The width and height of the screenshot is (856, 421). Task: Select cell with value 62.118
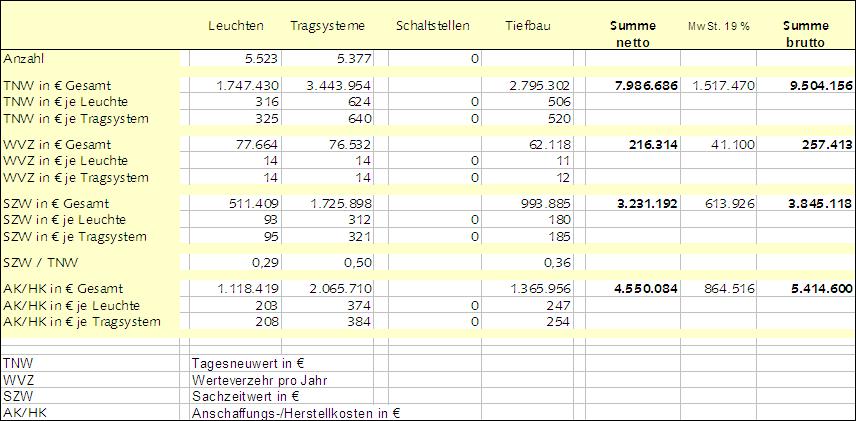click(x=548, y=145)
